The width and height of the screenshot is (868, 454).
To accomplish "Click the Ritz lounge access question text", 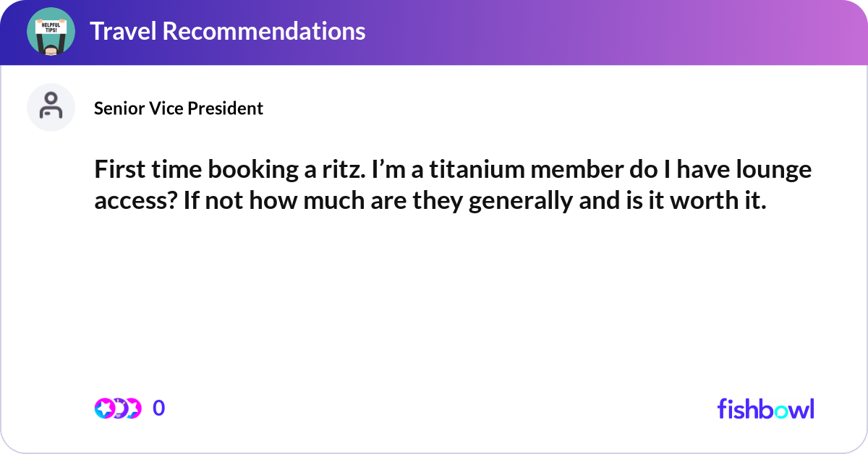I will tap(452, 184).
